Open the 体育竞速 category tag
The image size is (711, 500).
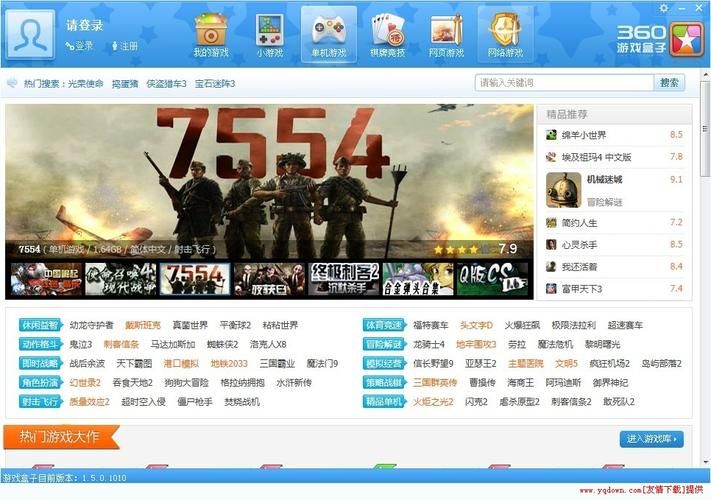tap(384, 325)
